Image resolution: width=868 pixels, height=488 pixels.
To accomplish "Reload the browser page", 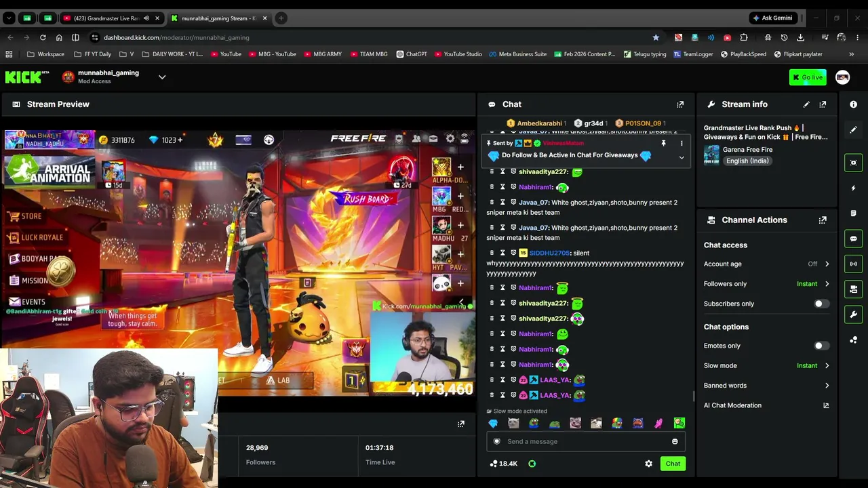I will [x=43, y=37].
